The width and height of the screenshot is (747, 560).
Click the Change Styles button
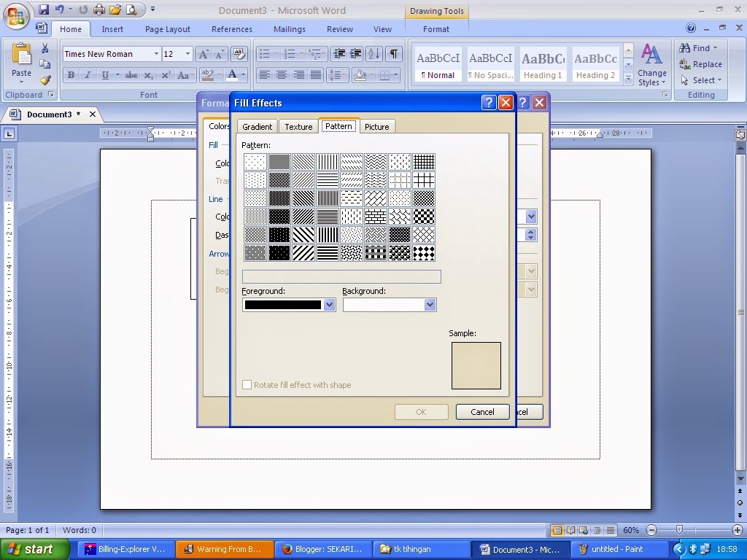tap(651, 65)
